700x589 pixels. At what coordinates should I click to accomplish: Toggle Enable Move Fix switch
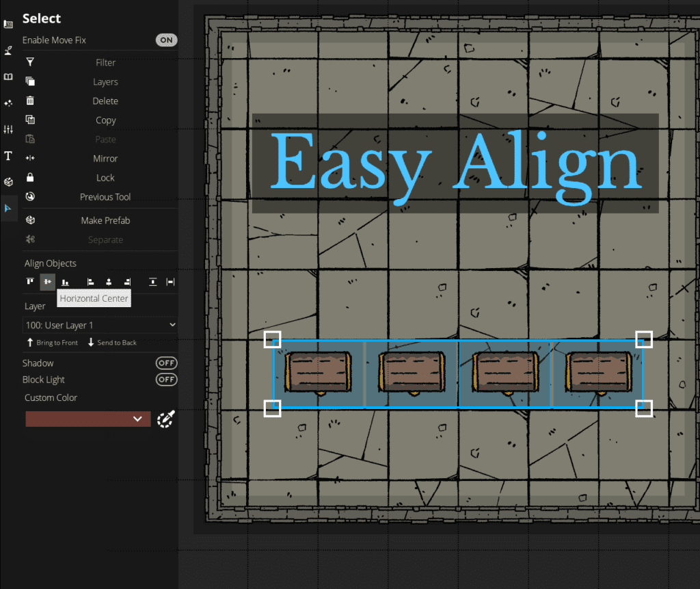pos(166,40)
